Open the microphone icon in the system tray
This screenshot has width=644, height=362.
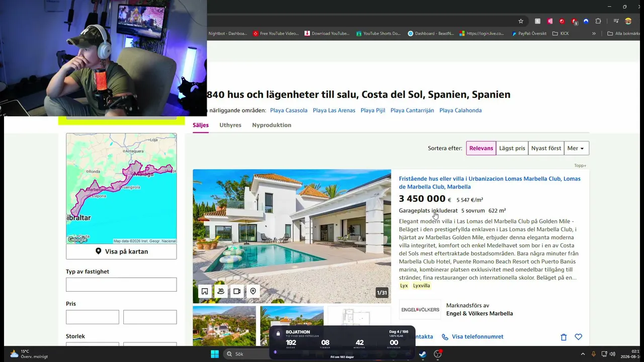coord(594,354)
